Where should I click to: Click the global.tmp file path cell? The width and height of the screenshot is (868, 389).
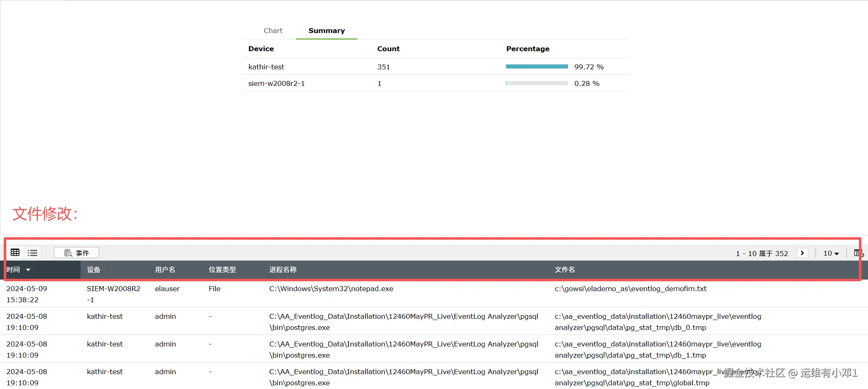pyautogui.click(x=658, y=377)
